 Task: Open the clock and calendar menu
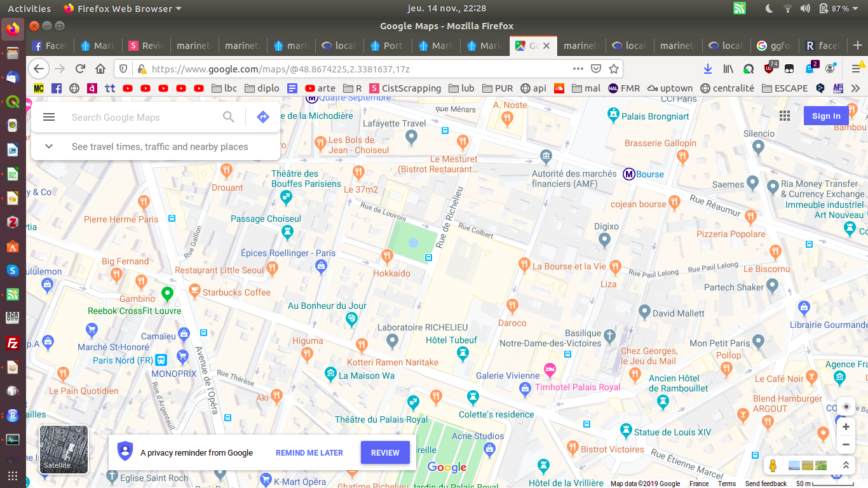pyautogui.click(x=447, y=8)
